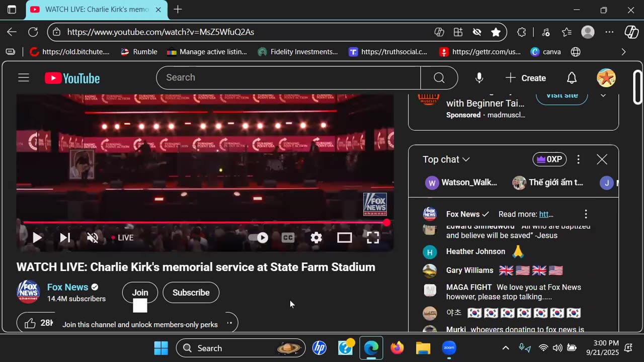Image resolution: width=644 pixels, height=362 pixels.
Task: Click the voice search microphone icon
Action: coord(479,78)
